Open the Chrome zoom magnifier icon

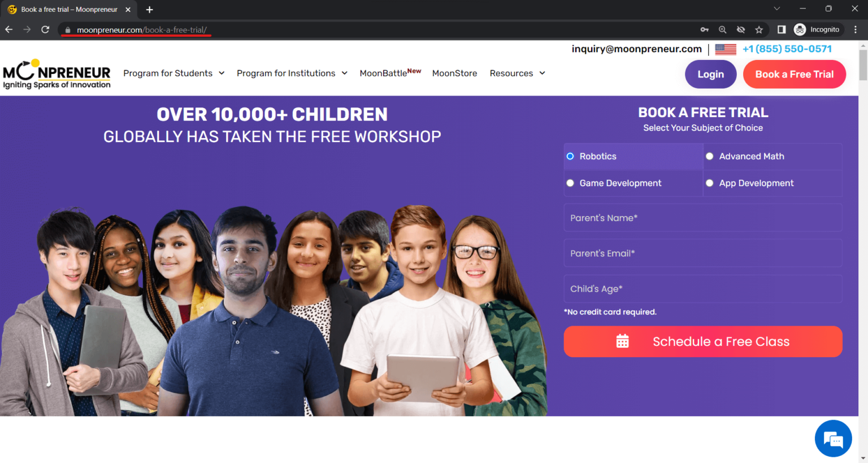722,30
